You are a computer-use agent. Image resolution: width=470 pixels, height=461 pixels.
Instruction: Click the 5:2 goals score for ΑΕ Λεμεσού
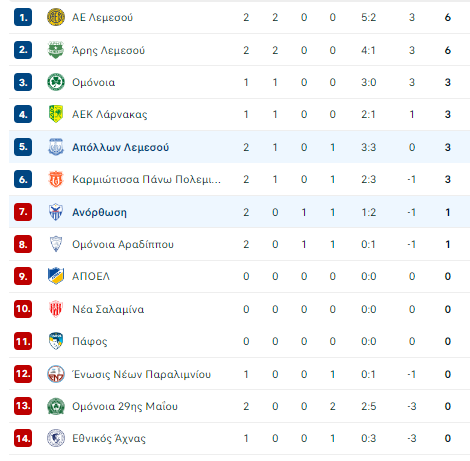[x=368, y=17]
